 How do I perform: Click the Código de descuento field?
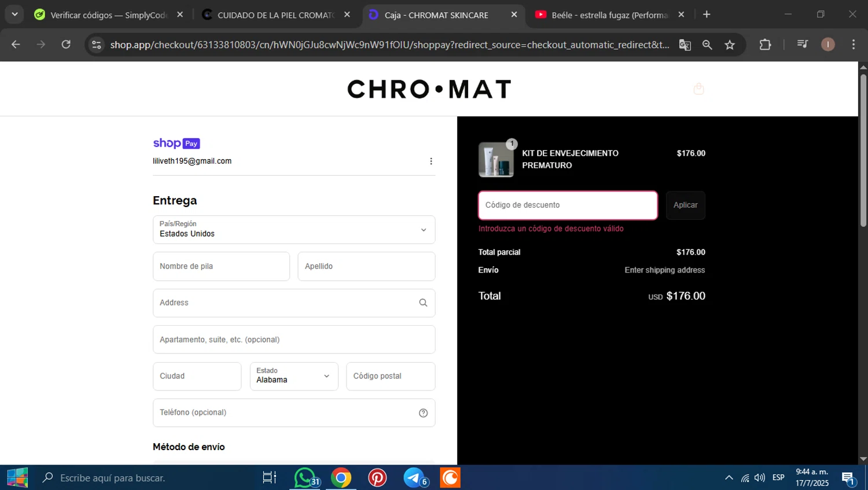[x=568, y=205]
